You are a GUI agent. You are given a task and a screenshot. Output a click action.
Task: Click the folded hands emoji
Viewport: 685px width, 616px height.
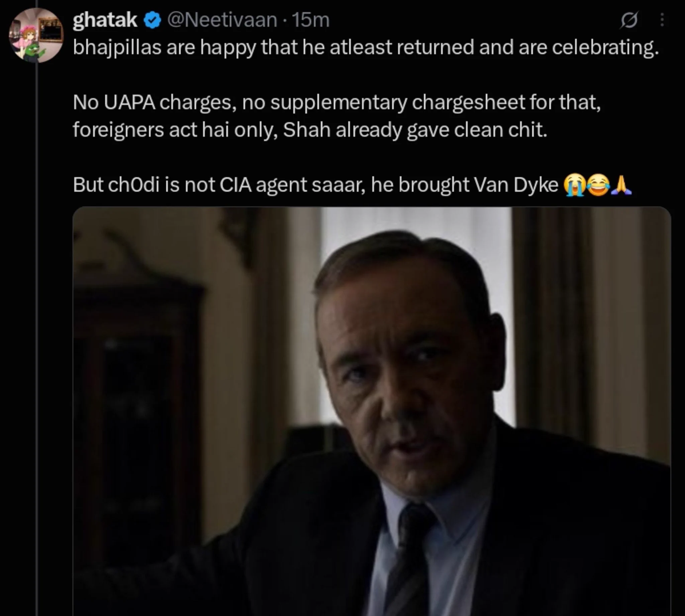(621, 185)
